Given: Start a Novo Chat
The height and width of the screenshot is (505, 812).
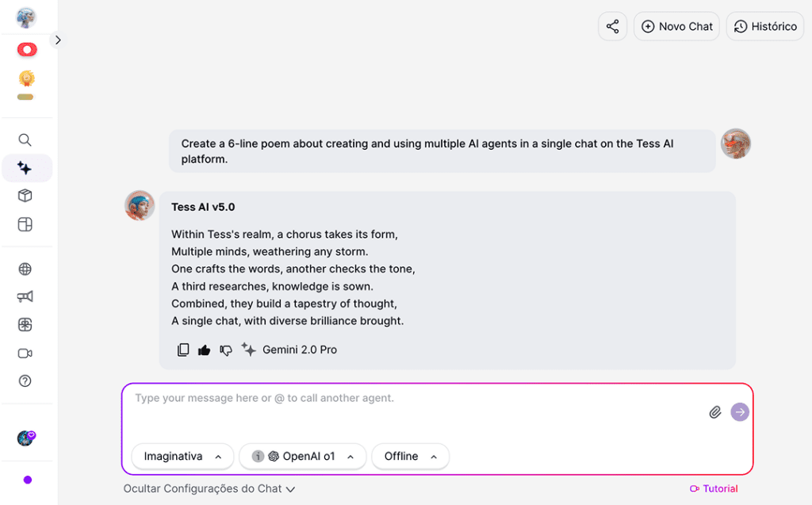Looking at the screenshot, I should 676,26.
